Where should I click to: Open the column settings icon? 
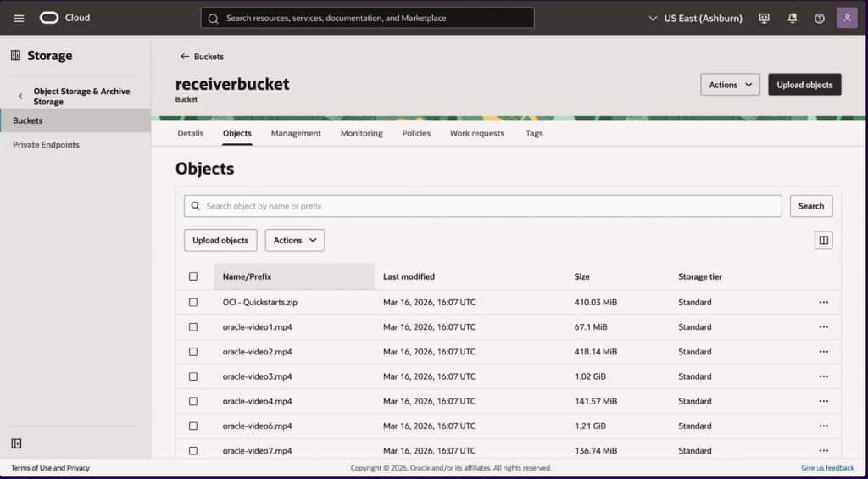[x=824, y=240]
